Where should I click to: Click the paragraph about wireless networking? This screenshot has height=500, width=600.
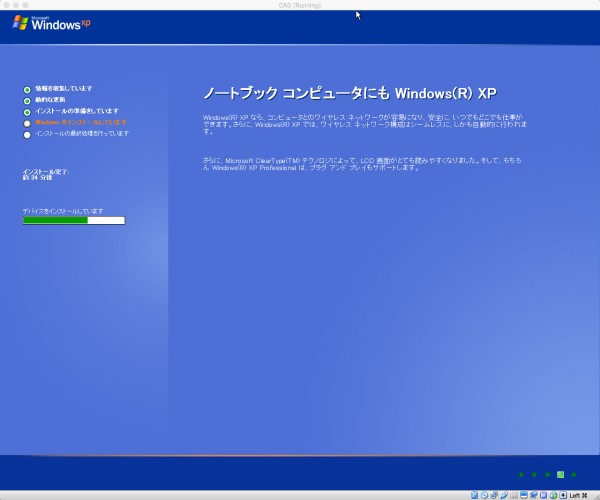[x=365, y=124]
